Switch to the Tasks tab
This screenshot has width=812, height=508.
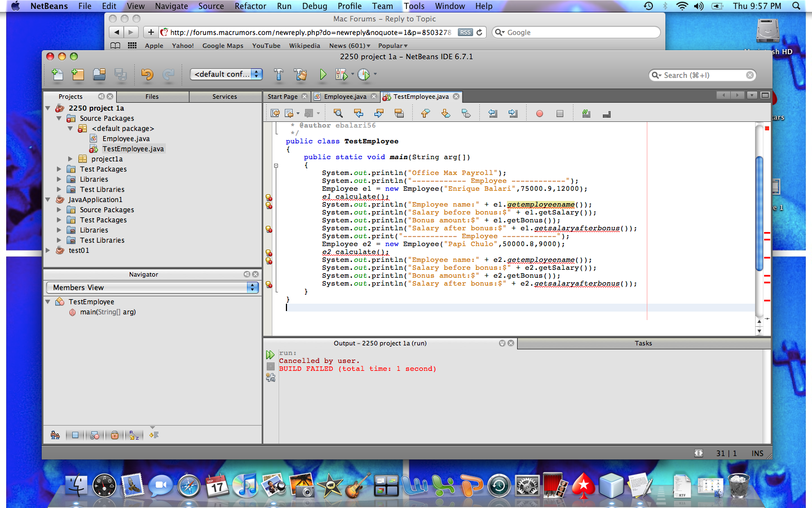coord(643,343)
